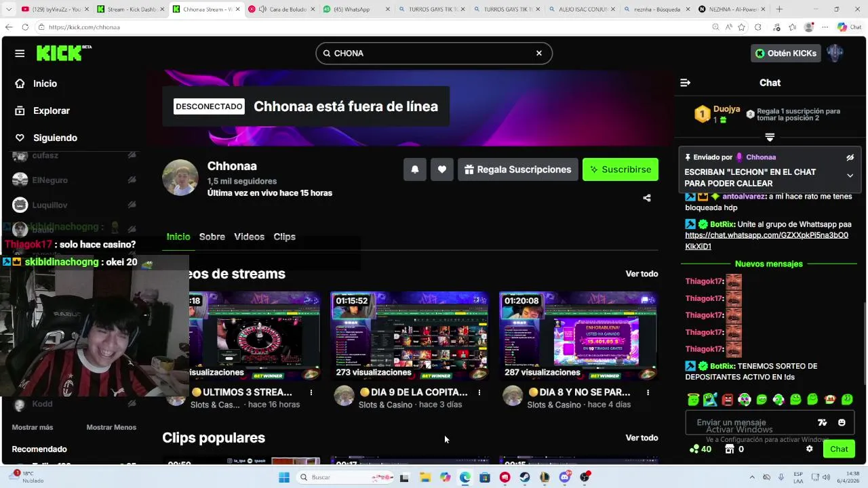The height and width of the screenshot is (488, 868).
Task: Switch to the WhatsApp browser tab
Action: point(354,9)
